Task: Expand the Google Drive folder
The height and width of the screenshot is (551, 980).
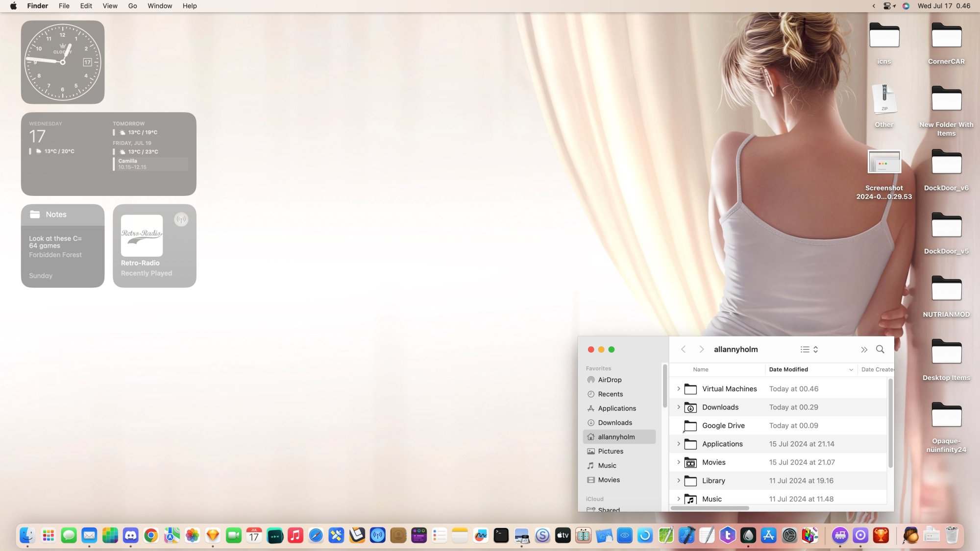Action: tap(678, 425)
